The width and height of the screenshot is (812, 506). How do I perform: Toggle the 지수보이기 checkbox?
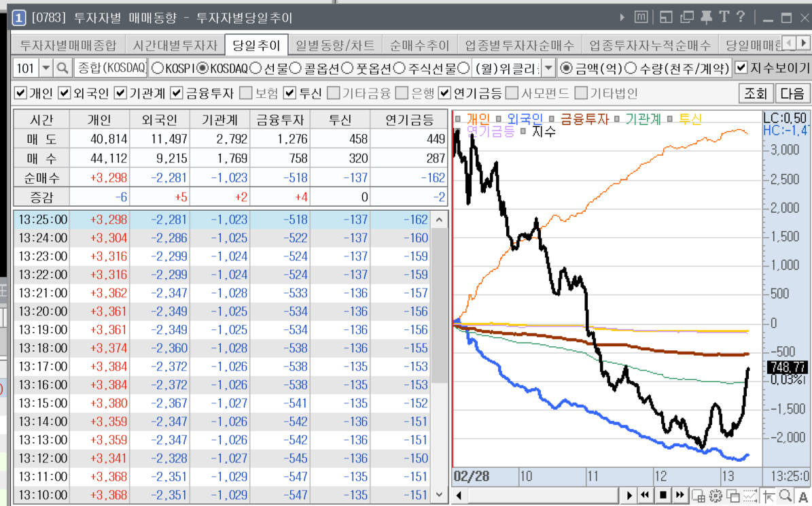[x=741, y=68]
